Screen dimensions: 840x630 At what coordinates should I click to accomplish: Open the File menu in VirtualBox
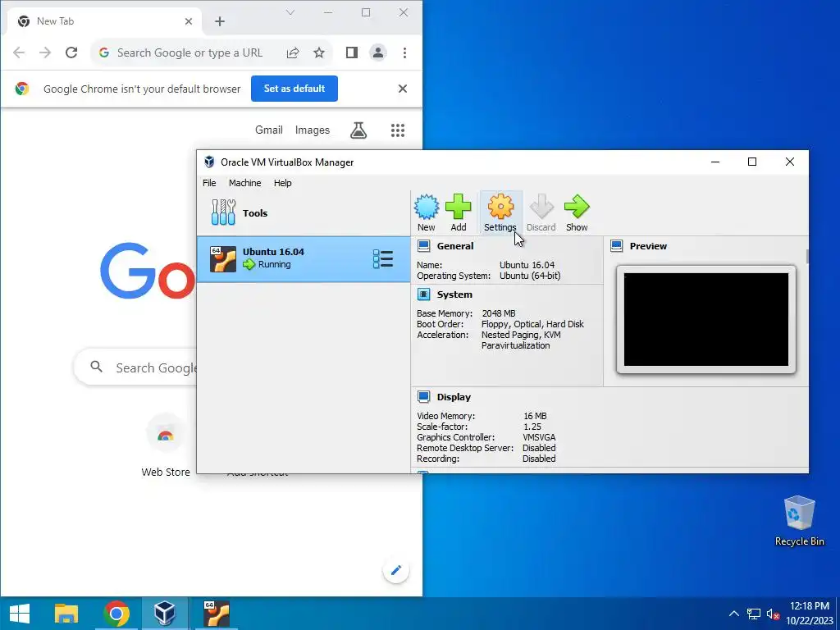click(x=209, y=183)
